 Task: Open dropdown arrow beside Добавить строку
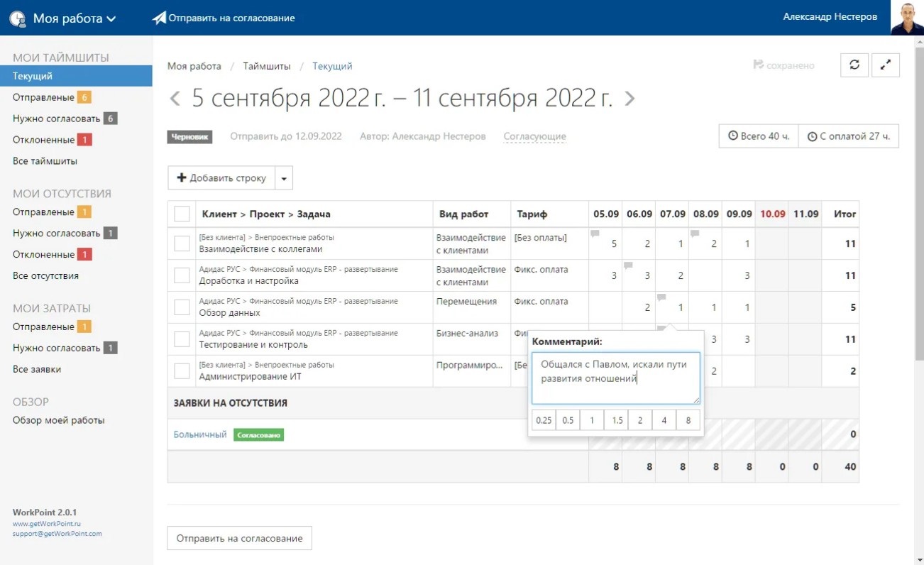(284, 178)
